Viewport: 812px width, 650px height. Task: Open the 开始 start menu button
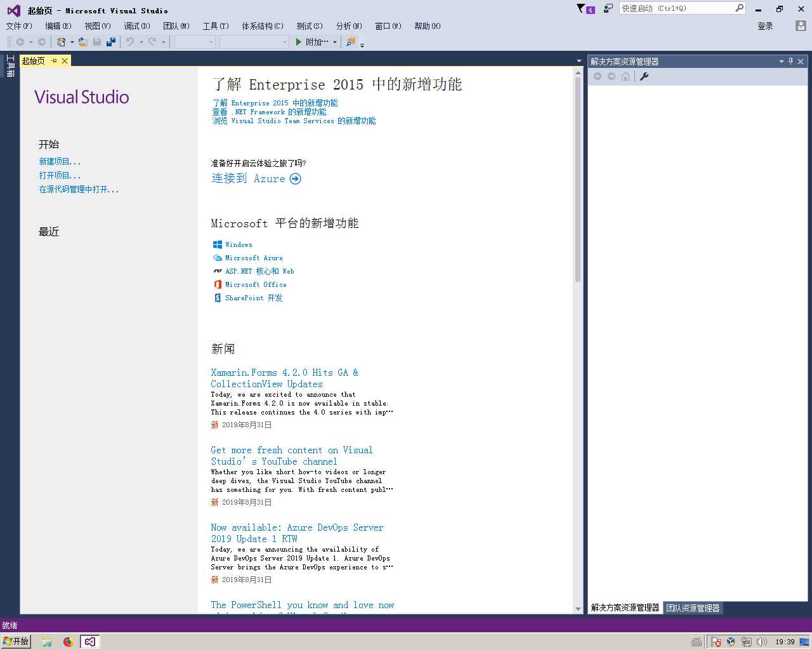[x=16, y=642]
